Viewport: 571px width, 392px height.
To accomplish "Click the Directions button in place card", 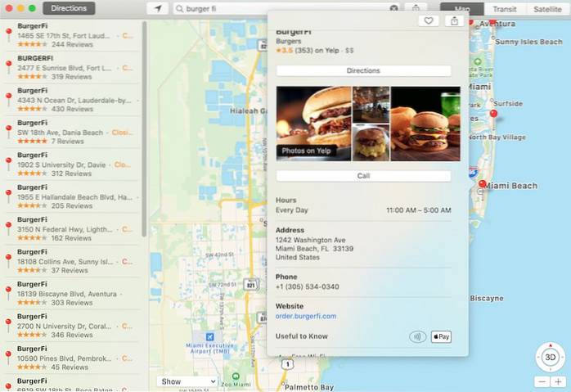I will point(363,71).
